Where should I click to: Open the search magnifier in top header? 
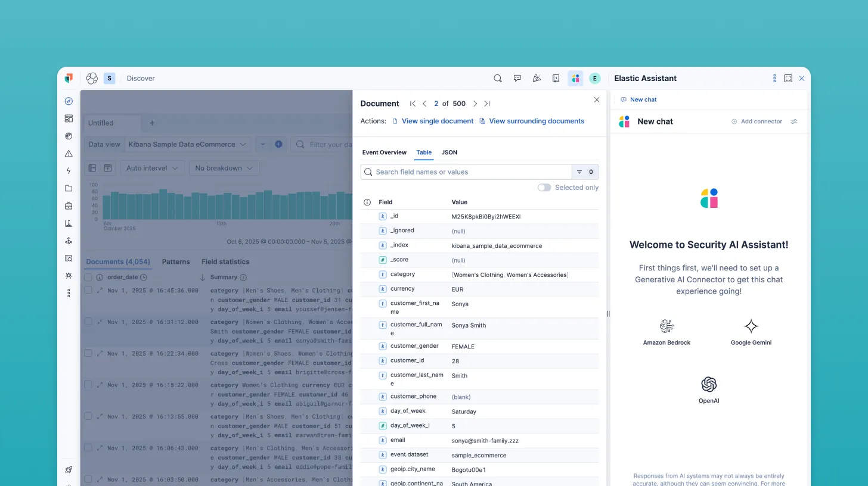498,78
